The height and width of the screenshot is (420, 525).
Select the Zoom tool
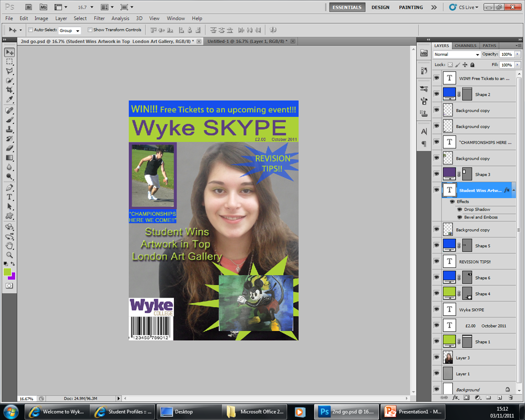[x=9, y=255]
